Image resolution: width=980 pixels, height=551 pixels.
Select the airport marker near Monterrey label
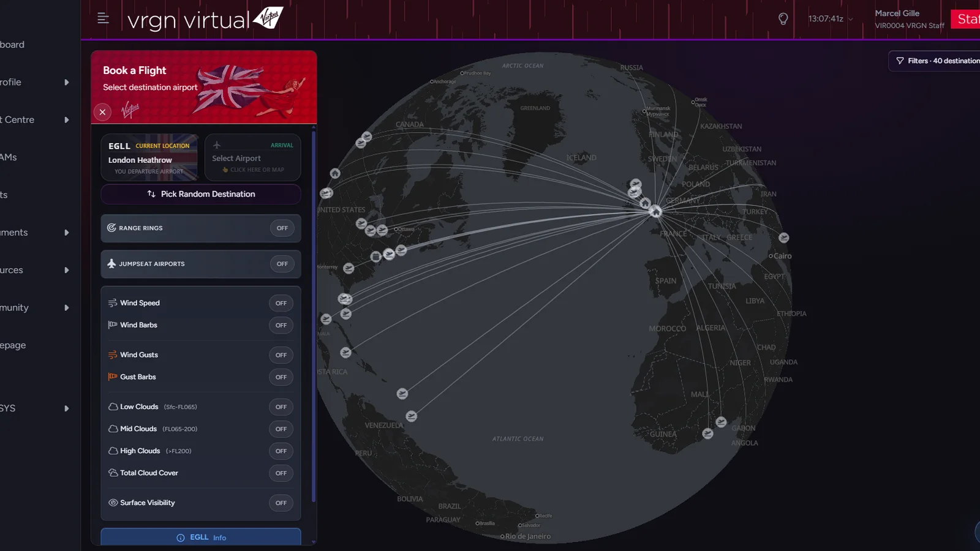coord(349,268)
